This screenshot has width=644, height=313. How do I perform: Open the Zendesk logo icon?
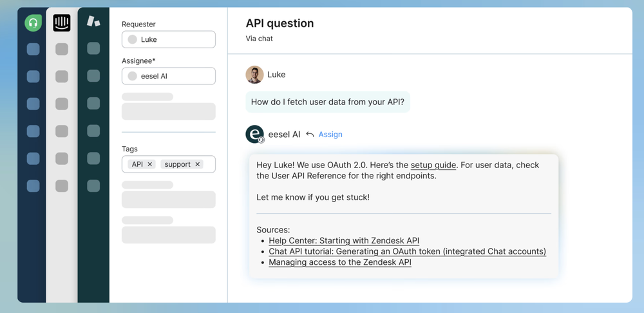pos(93,21)
